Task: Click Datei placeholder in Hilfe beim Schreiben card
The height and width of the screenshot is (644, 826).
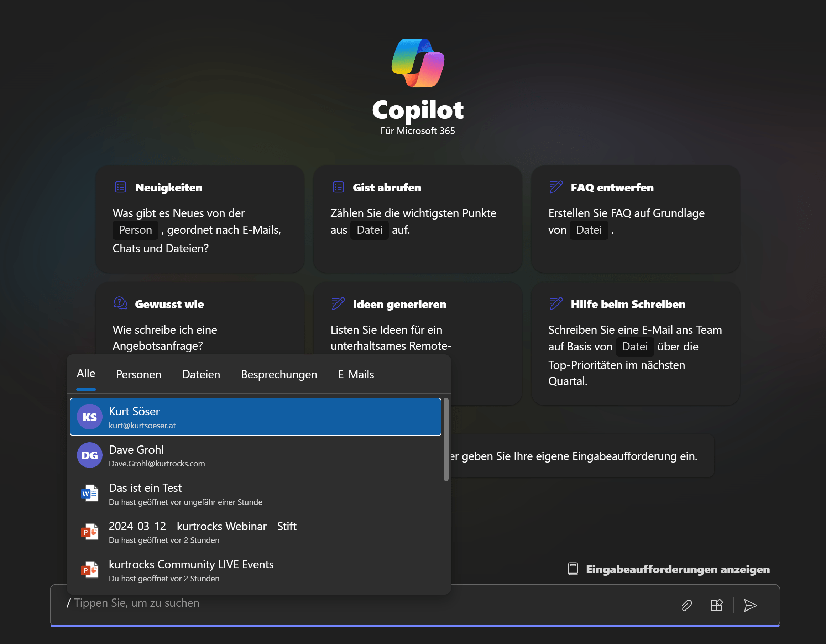Action: coord(635,347)
